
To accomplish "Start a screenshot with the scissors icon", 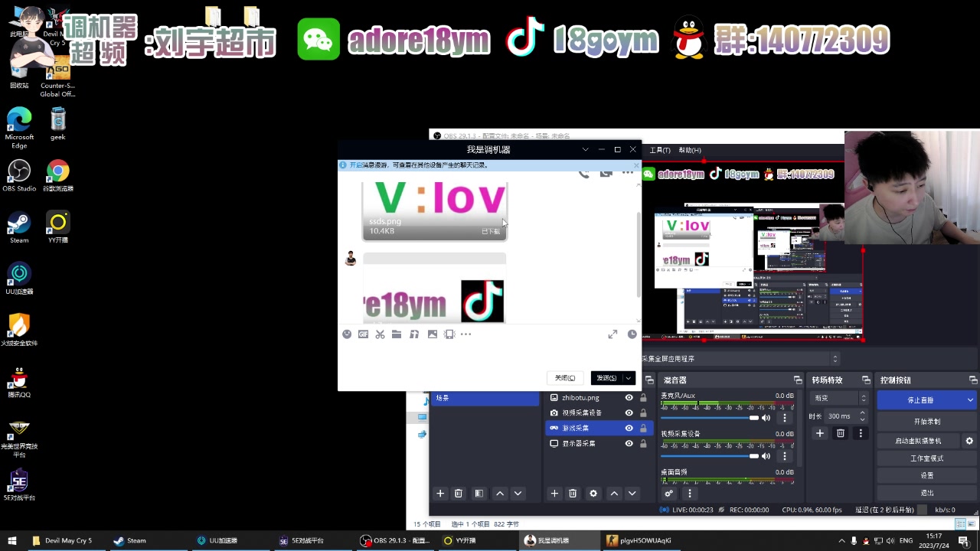I will (x=380, y=334).
